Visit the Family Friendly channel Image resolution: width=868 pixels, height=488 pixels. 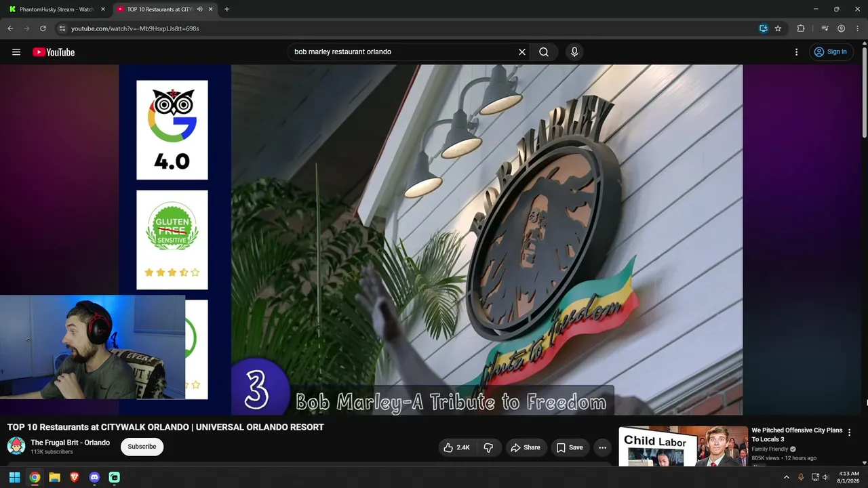[x=770, y=449]
